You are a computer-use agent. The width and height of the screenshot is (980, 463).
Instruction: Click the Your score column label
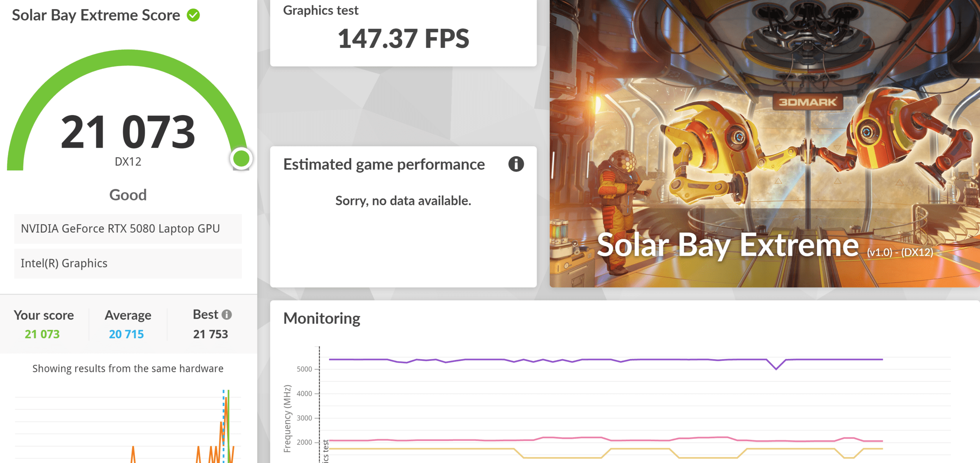(x=44, y=315)
